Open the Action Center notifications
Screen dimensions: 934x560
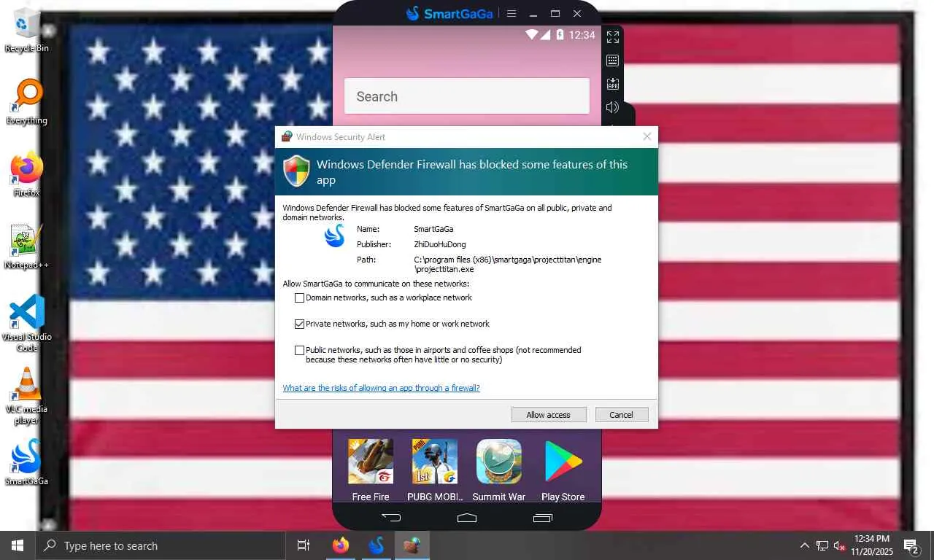pyautogui.click(x=911, y=545)
